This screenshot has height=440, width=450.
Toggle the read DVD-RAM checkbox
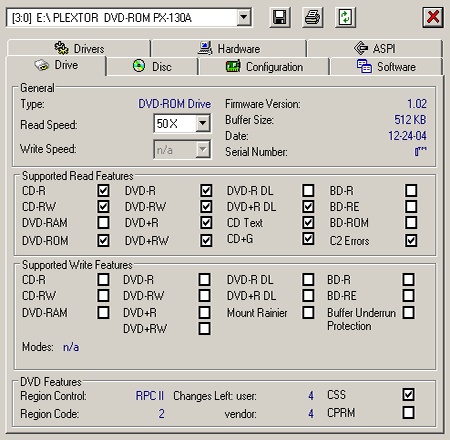pos(103,223)
